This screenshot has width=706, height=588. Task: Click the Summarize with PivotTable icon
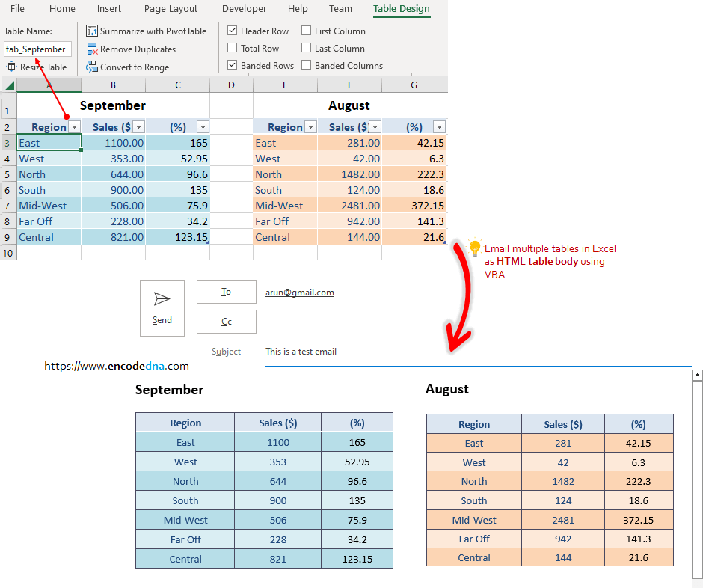point(93,31)
